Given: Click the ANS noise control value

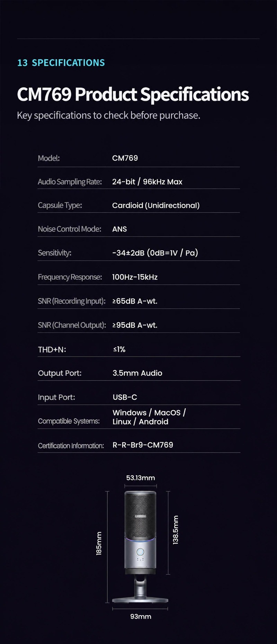Looking at the screenshot, I should coord(119,229).
